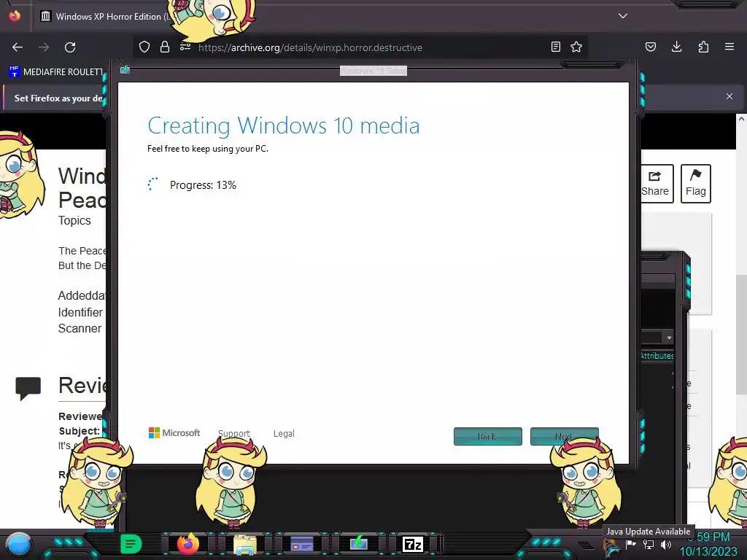This screenshot has width=747, height=560.
Task: Open the Firefox hamburger menu
Action: point(729,47)
